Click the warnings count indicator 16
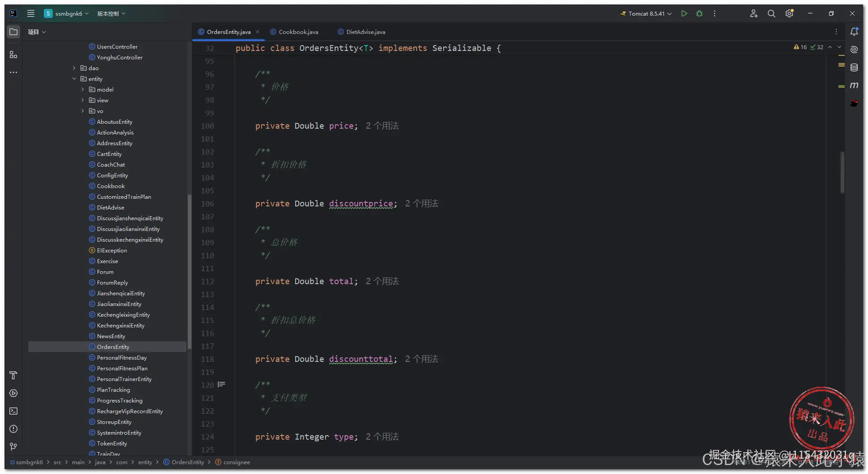The width and height of the screenshot is (868, 474). coord(800,47)
